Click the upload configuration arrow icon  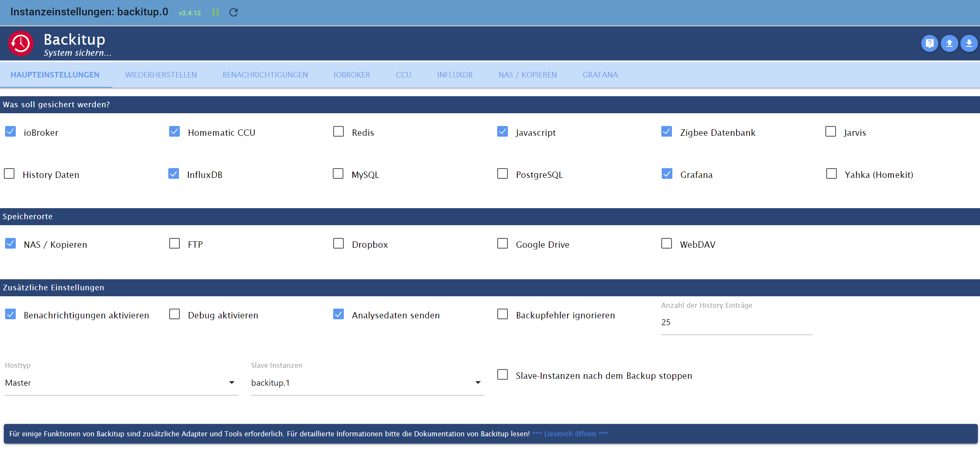(x=949, y=43)
